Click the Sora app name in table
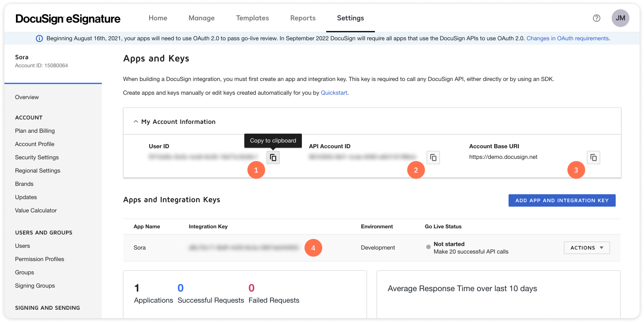This screenshot has width=644, height=323. [x=139, y=248]
